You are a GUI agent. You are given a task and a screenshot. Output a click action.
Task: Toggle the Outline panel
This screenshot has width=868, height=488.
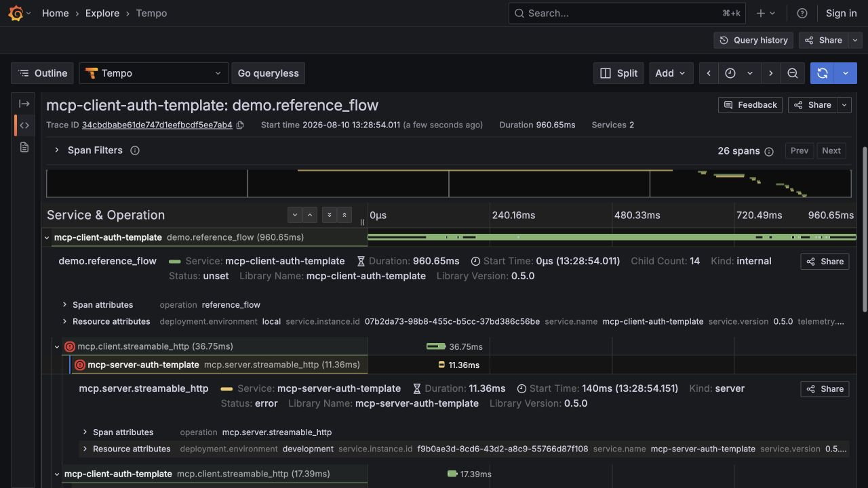click(43, 73)
